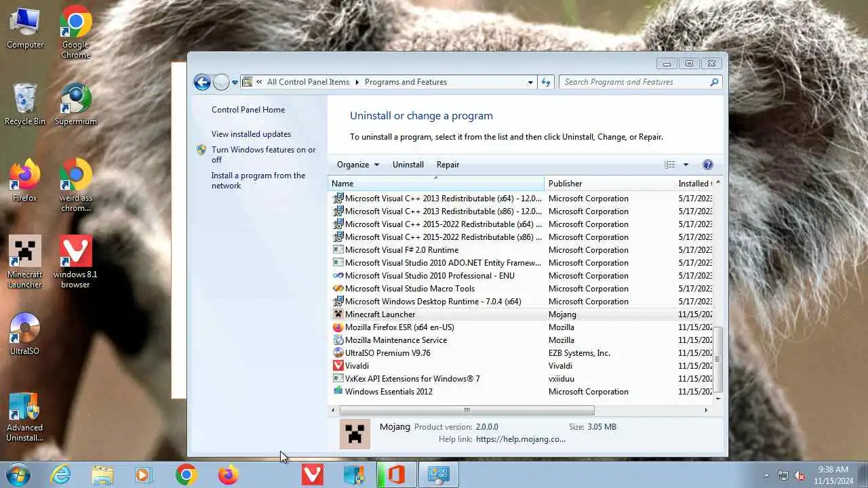The image size is (868, 488).
Task: Select Mozilla Firefox ESR (x64 en-US)
Action: 521,327
